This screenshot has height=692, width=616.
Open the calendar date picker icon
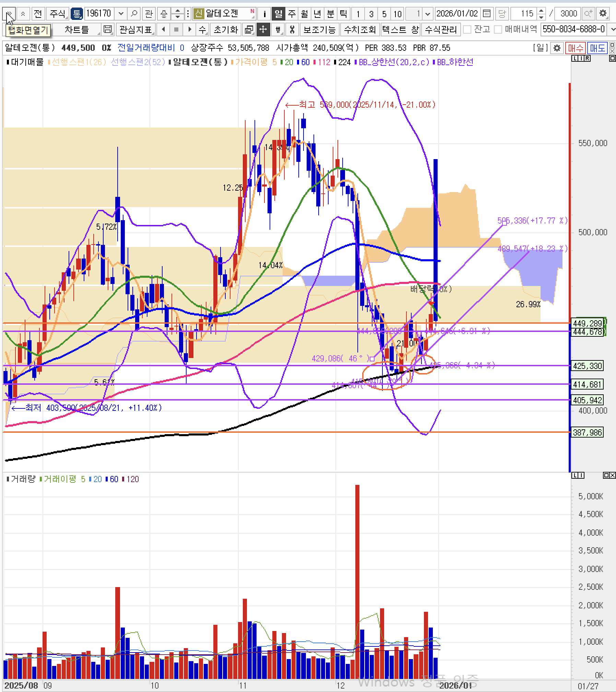[x=486, y=14]
